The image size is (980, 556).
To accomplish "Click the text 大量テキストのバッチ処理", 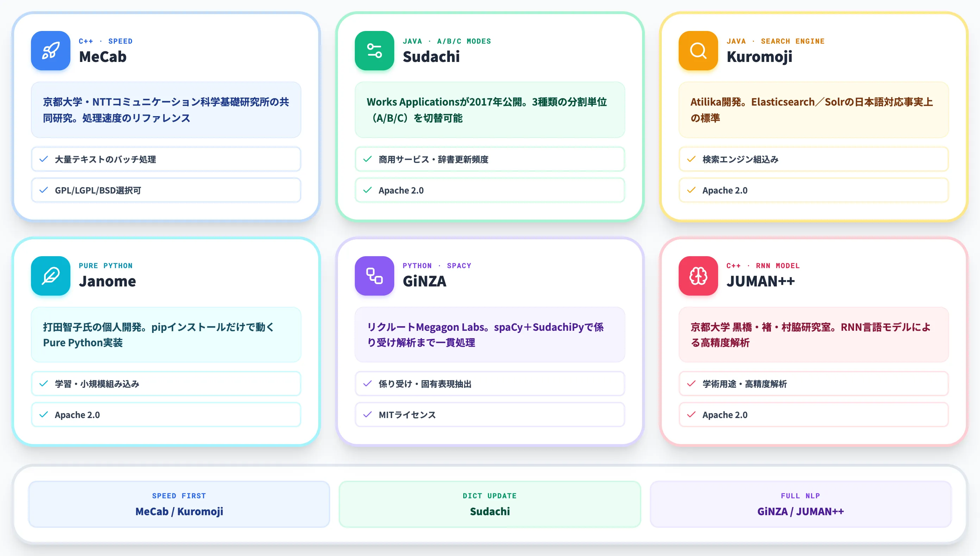I will (x=105, y=159).
